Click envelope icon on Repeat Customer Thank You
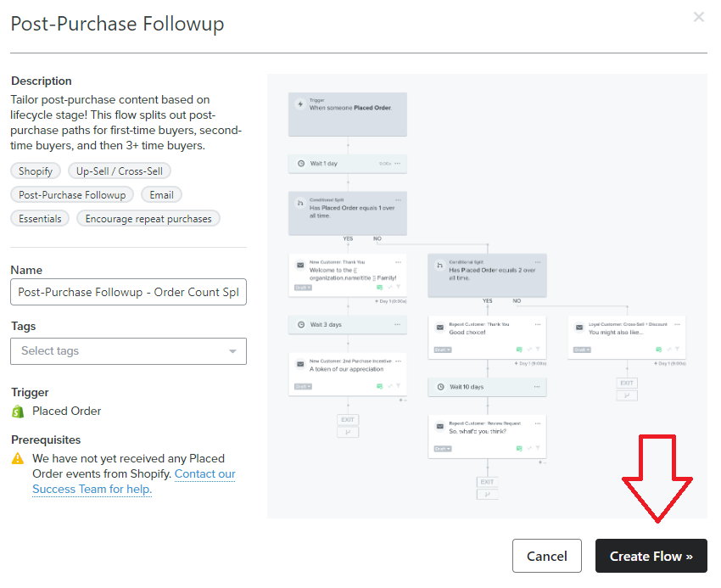 pos(439,328)
